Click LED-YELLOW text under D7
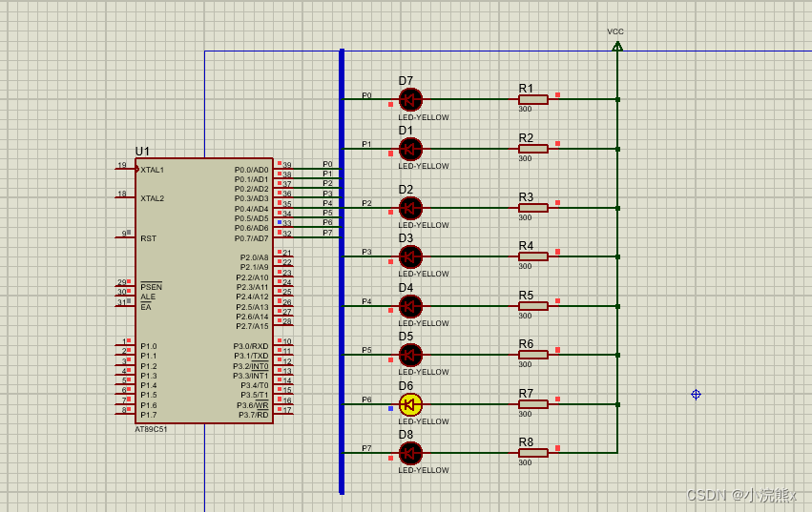Image resolution: width=812 pixels, height=512 pixels. click(424, 117)
